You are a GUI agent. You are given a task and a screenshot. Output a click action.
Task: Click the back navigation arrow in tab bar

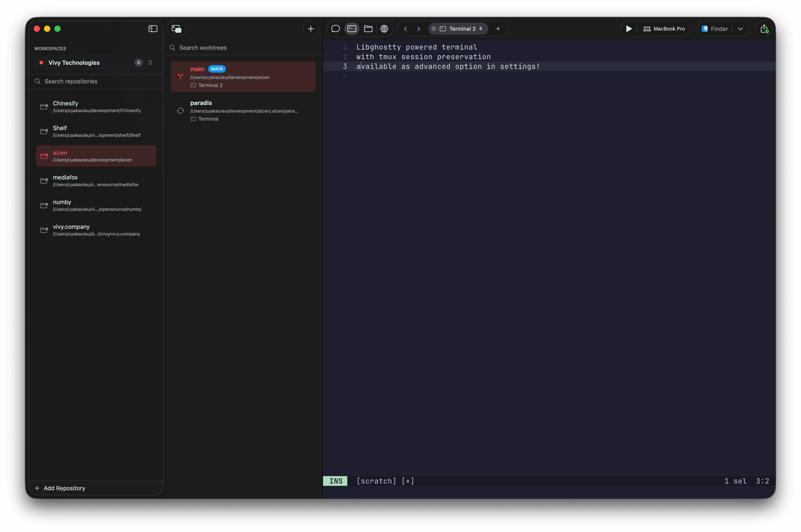405,28
